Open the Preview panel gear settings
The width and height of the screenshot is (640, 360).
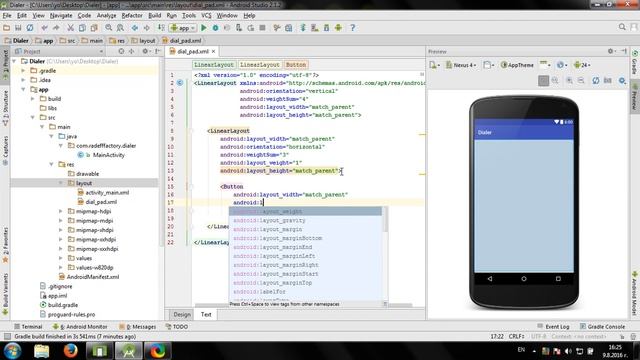pos(611,51)
